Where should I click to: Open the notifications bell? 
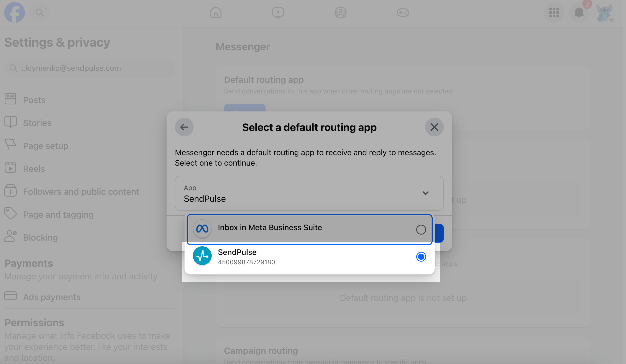coord(579,12)
